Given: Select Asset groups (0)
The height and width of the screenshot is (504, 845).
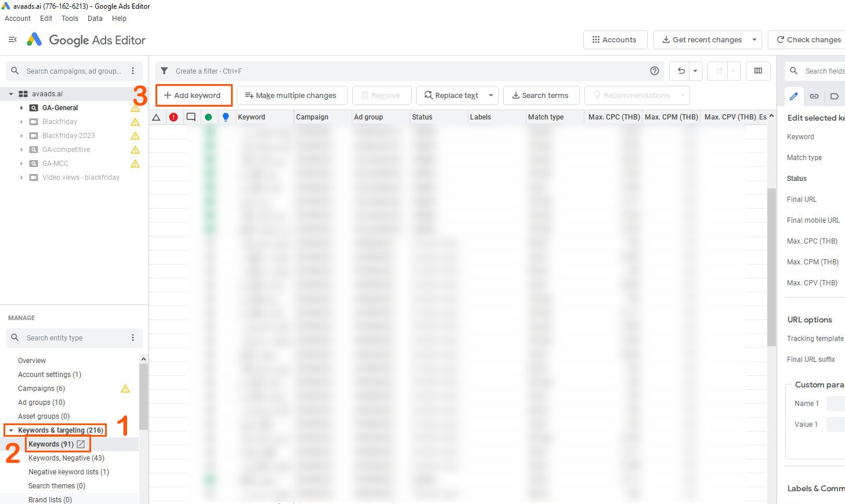Looking at the screenshot, I should click(x=44, y=416).
